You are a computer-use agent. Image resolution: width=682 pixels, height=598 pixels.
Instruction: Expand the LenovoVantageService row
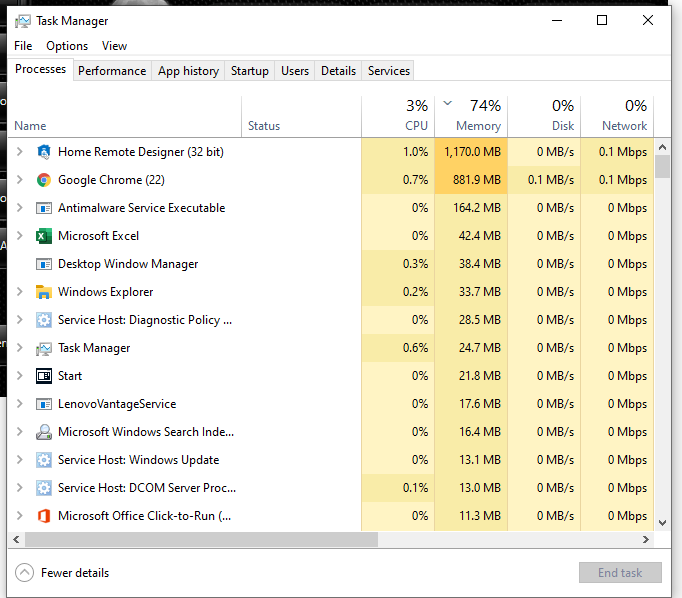click(x=20, y=403)
